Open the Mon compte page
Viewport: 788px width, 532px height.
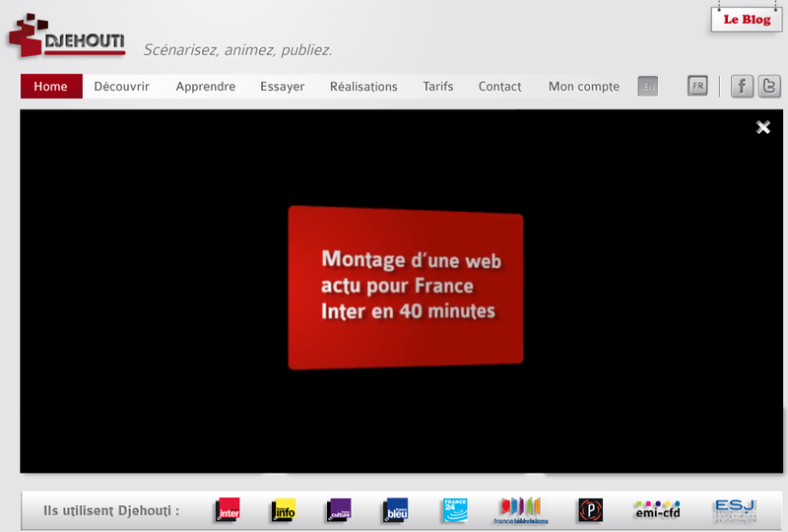click(584, 87)
